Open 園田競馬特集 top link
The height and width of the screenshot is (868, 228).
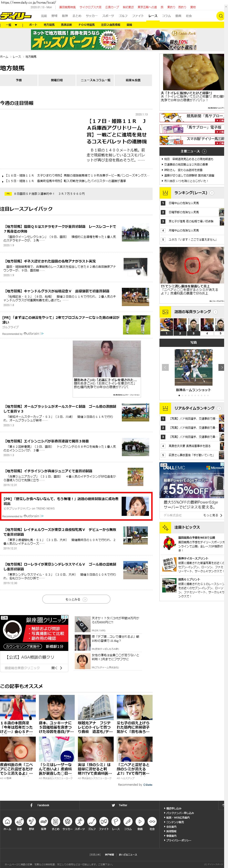(x=68, y=7)
